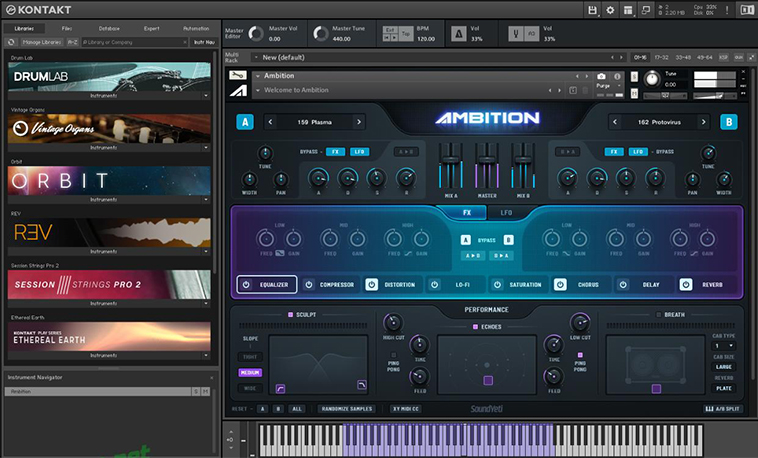The image size is (758, 458).
Task: Select next sound after 159 Plasma
Action: 359,122
